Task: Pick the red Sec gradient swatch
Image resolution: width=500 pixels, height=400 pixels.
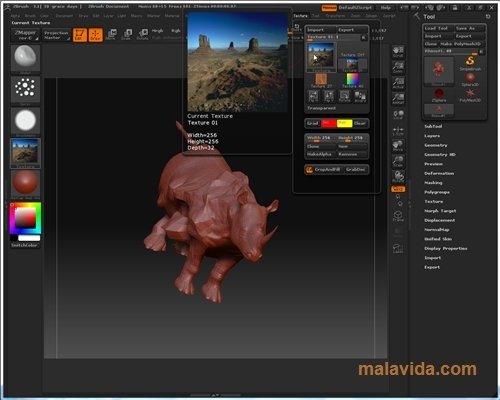Action: coord(328,123)
